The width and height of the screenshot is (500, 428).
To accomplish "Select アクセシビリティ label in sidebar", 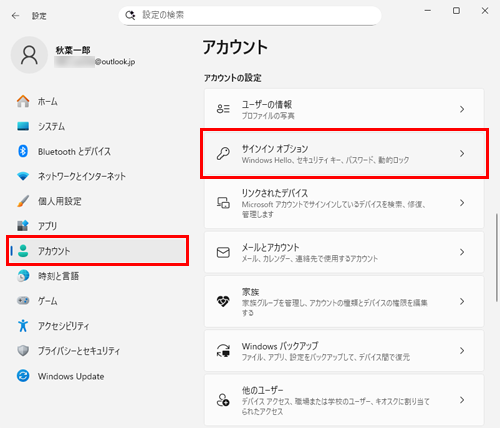I will [x=63, y=326].
